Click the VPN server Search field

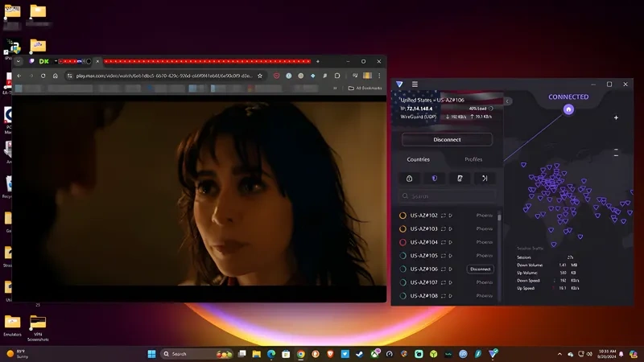point(448,196)
